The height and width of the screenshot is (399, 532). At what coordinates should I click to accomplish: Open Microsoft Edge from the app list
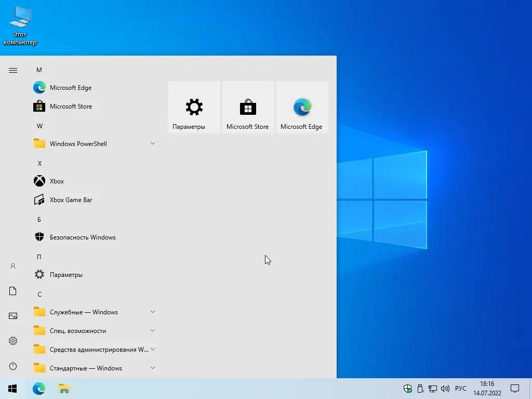[x=95, y=87]
